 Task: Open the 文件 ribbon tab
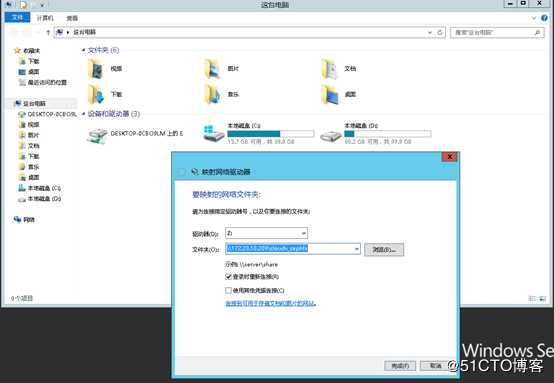pyautogui.click(x=17, y=18)
